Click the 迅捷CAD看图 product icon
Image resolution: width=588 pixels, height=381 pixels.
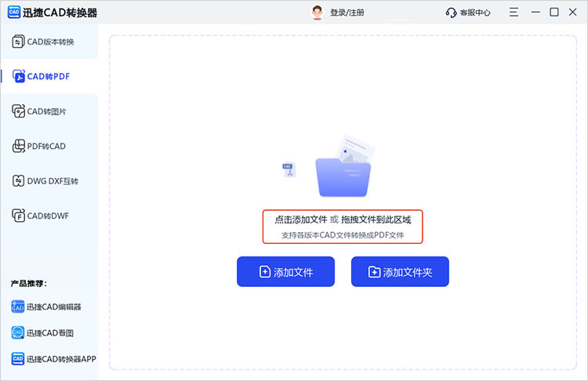pyautogui.click(x=17, y=332)
